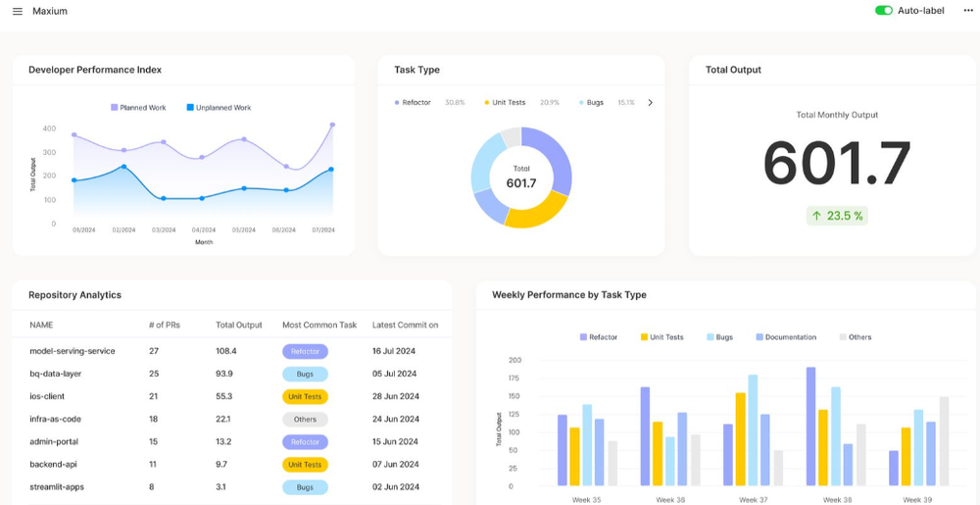Click the Week 37 Bugs bar
The width and height of the screenshot is (980, 505).
[x=753, y=430]
